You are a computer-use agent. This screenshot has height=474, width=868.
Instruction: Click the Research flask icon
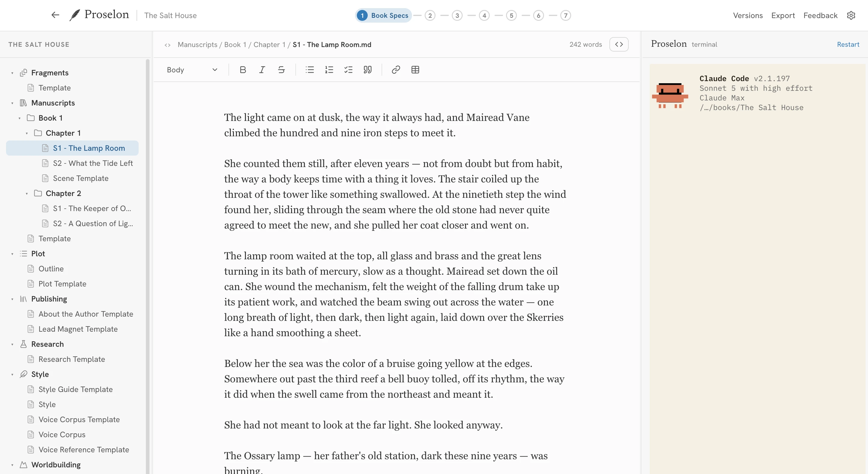pos(23,344)
